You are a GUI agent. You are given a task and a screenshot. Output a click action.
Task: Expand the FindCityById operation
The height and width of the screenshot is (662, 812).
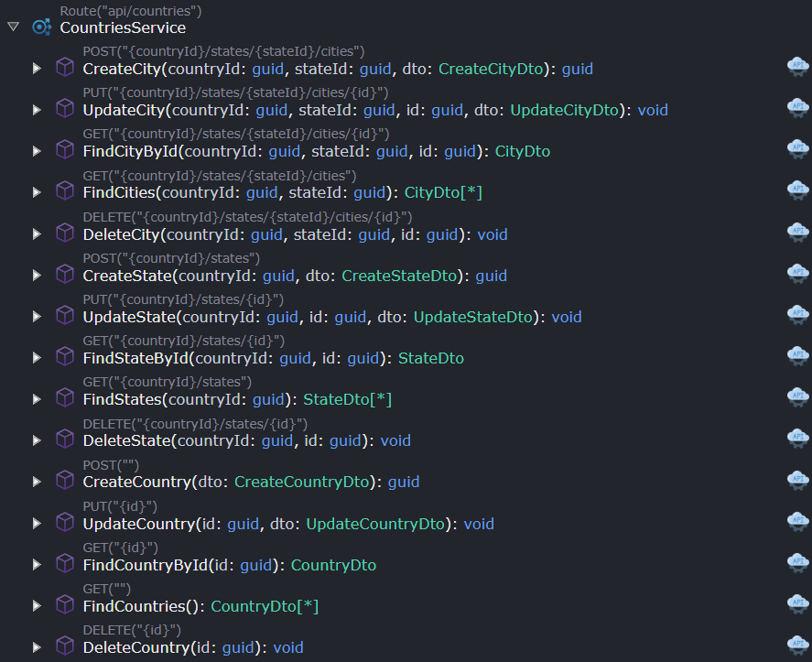pos(38,151)
